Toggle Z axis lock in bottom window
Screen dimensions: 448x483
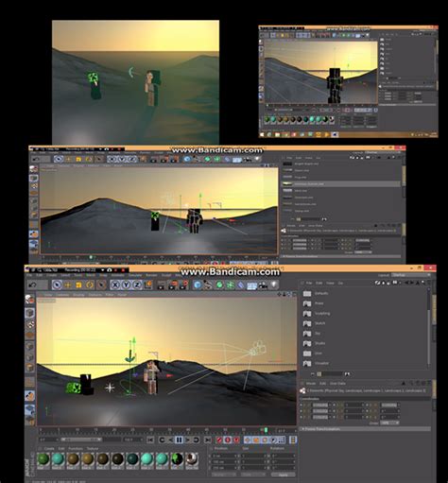(137, 285)
